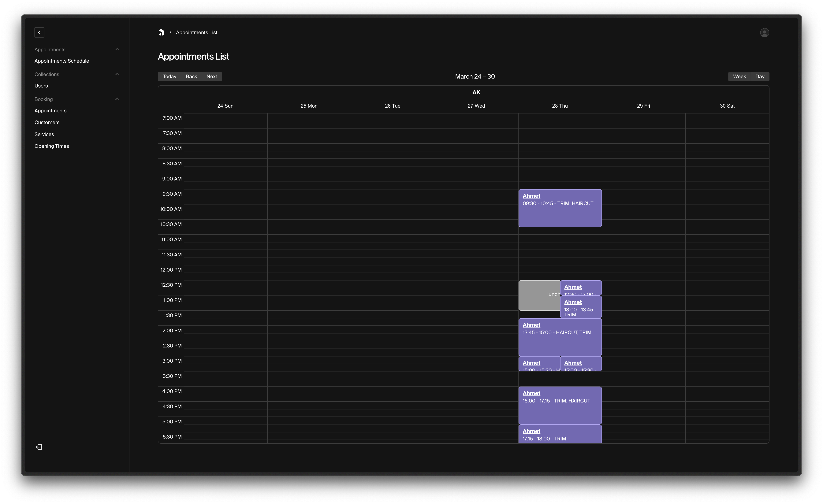Switch calendar to Day view
Viewport: 823px width, 504px height.
[760, 76]
